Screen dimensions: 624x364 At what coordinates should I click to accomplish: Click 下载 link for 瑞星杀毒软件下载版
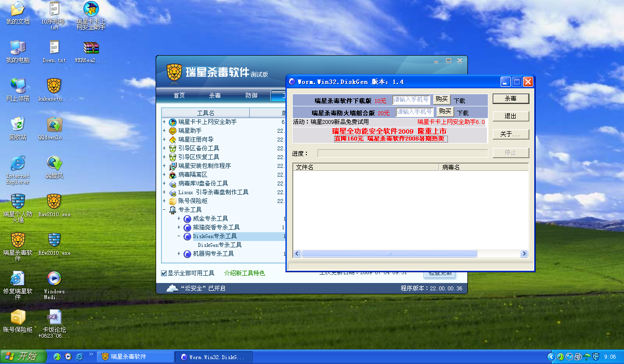click(x=460, y=101)
